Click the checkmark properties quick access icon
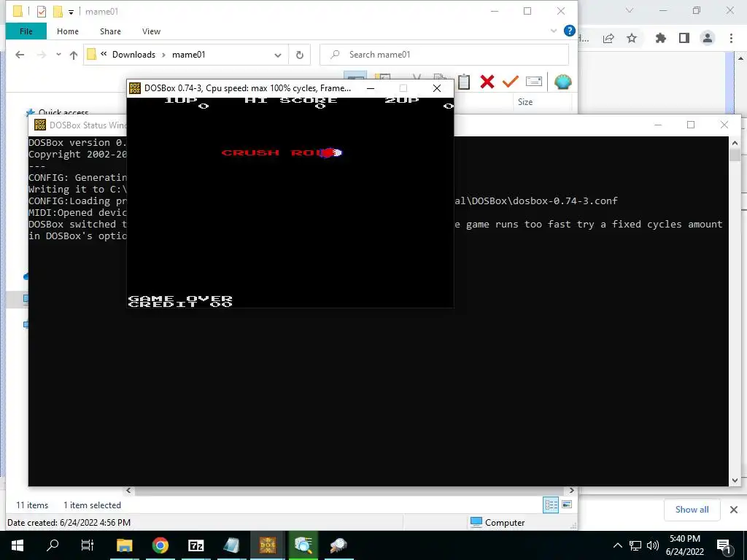Image resolution: width=747 pixels, height=560 pixels. [42, 12]
